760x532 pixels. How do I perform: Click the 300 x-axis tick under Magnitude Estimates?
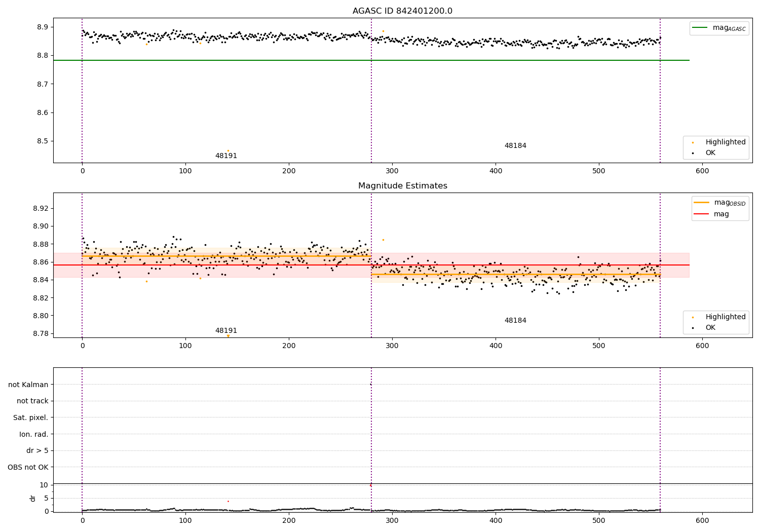click(392, 347)
